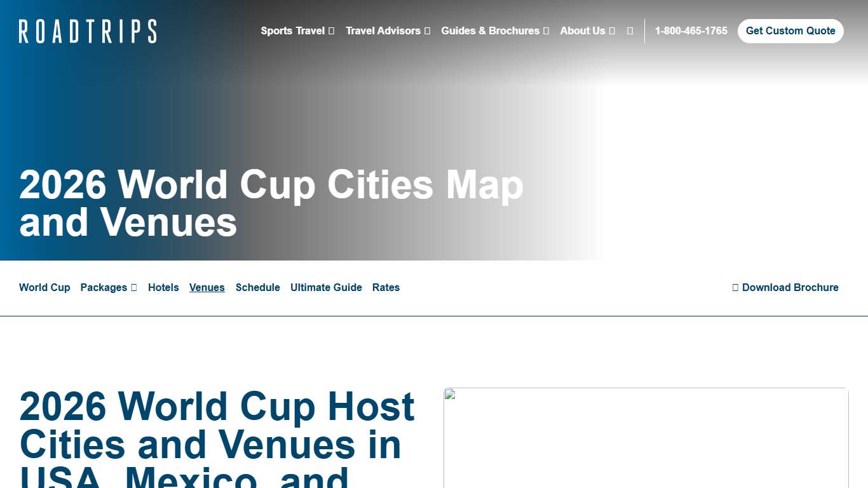This screenshot has height=488, width=868.
Task: Expand the About Us dropdown chevron
Action: pos(612,30)
